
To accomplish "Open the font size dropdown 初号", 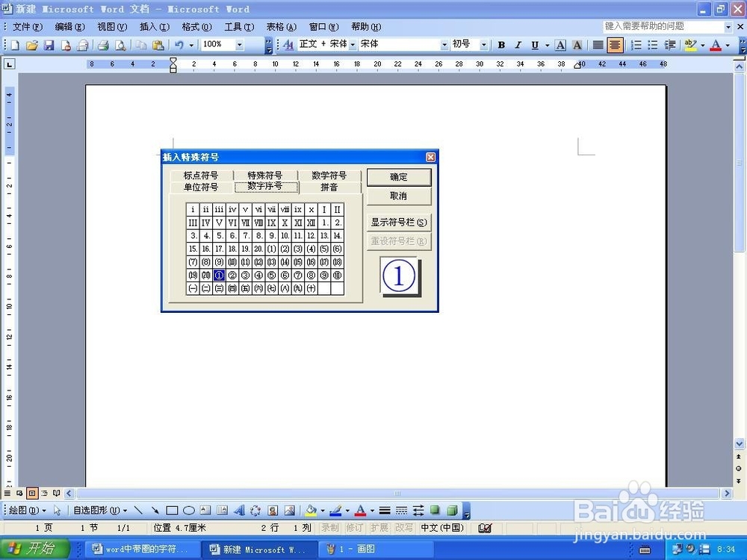I will click(483, 45).
